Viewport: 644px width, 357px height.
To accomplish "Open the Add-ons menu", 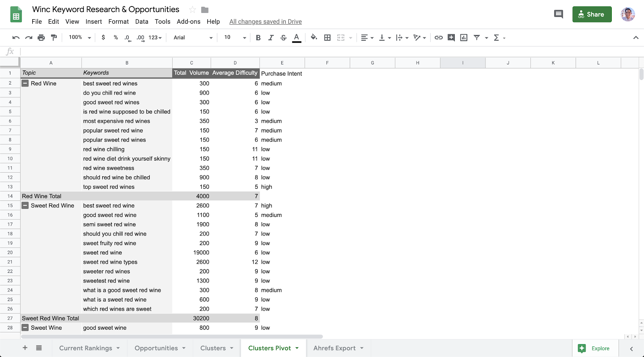I will (x=188, y=22).
